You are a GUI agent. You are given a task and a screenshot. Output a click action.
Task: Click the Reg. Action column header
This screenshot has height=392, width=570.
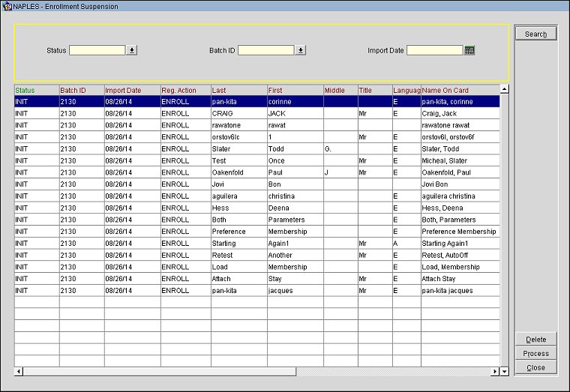click(x=186, y=90)
